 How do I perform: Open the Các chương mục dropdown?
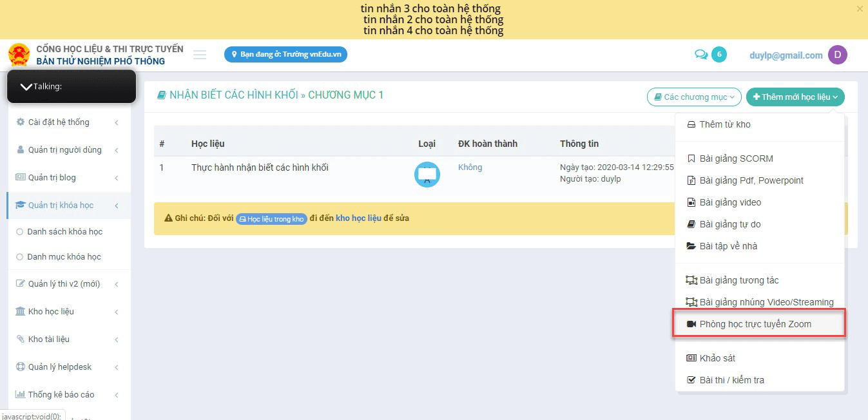693,97
